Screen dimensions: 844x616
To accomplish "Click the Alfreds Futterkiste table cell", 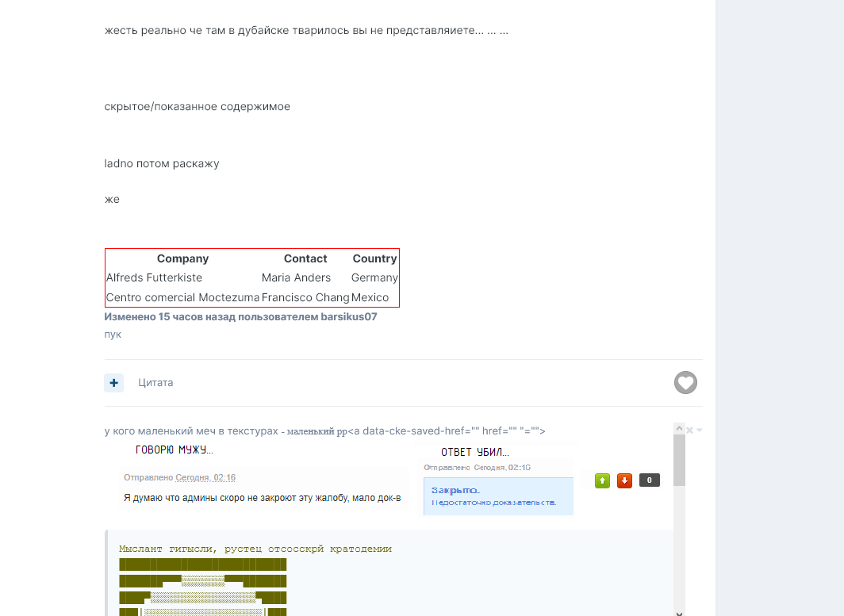I will (x=154, y=277).
